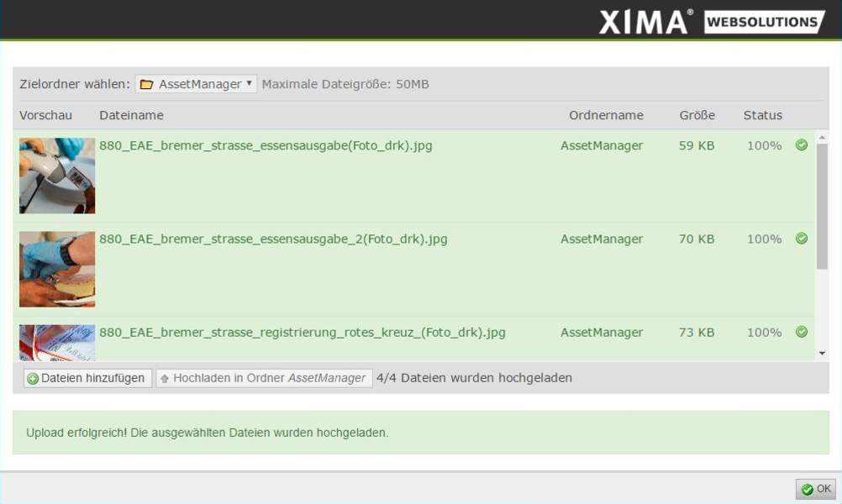This screenshot has height=504, width=842.
Task: Click the 70 KB size value
Action: point(697,239)
